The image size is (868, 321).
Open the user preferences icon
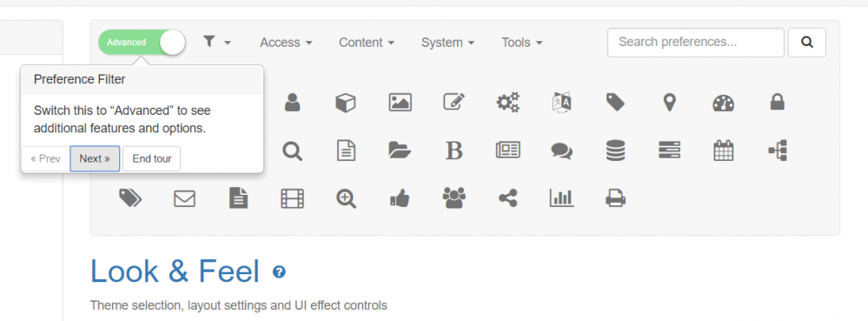292,103
